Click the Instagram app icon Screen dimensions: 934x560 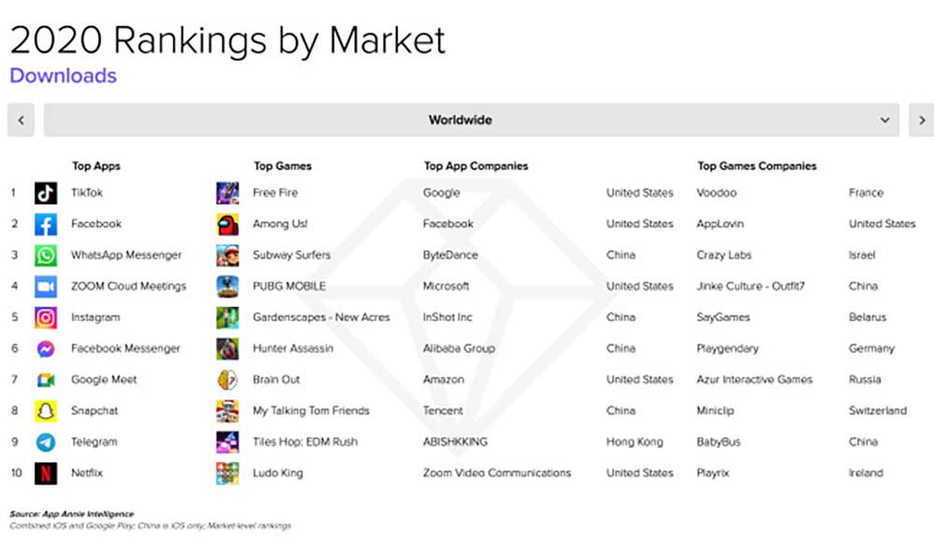[46, 317]
